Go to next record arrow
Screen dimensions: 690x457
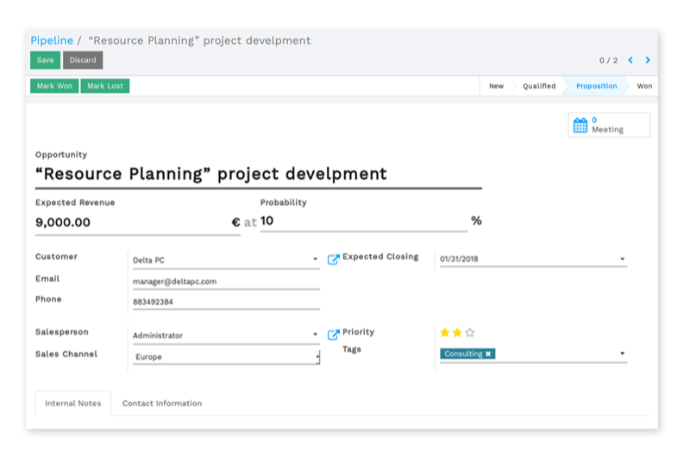(x=648, y=60)
